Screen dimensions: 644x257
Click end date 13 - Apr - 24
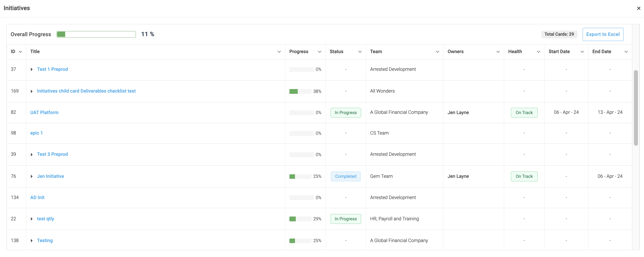point(610,112)
